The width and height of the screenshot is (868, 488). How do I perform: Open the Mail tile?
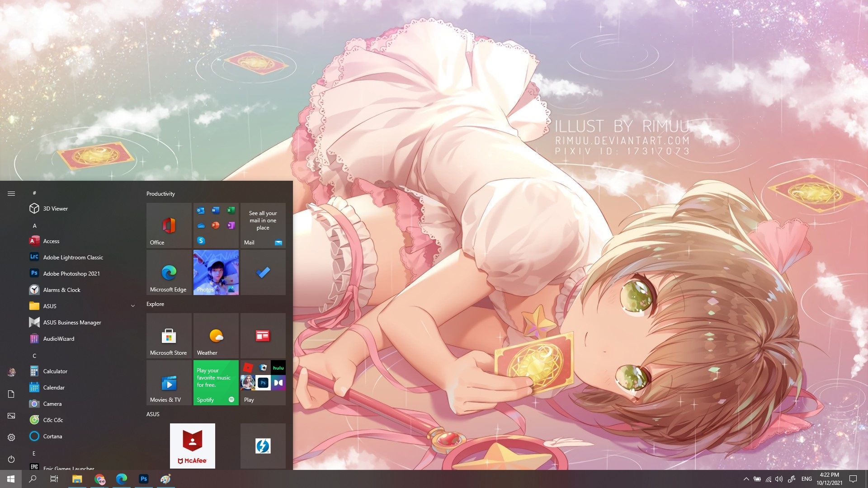[x=263, y=225]
